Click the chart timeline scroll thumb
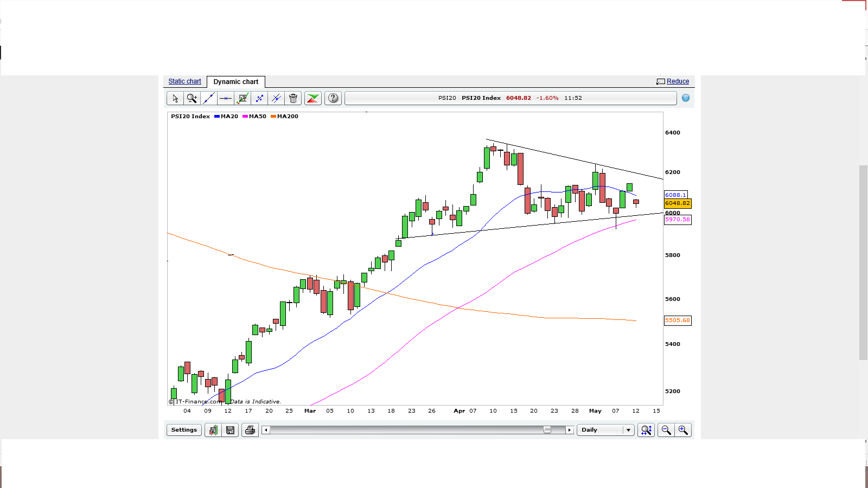The height and width of the screenshot is (488, 868). 547,430
